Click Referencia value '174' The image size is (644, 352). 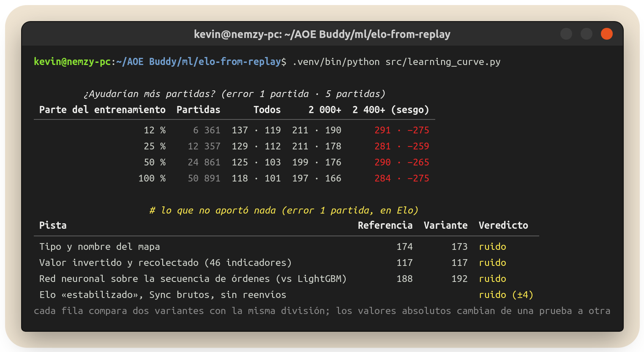(404, 246)
